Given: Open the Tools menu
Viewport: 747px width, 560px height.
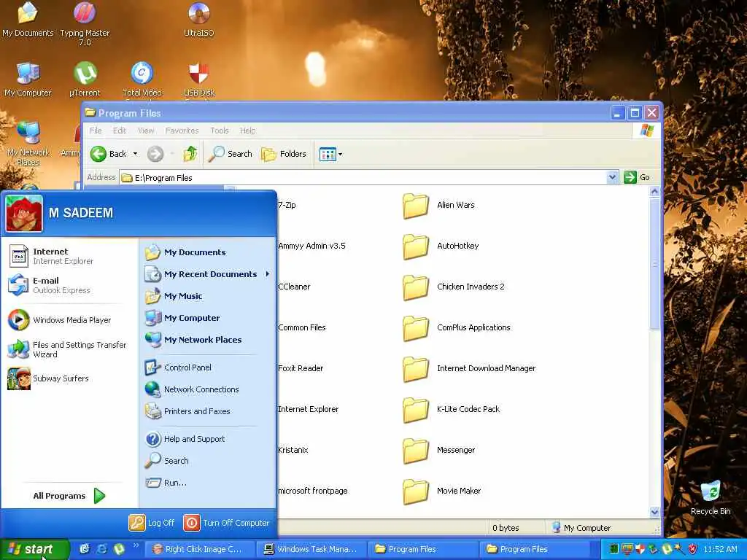Looking at the screenshot, I should (x=219, y=130).
